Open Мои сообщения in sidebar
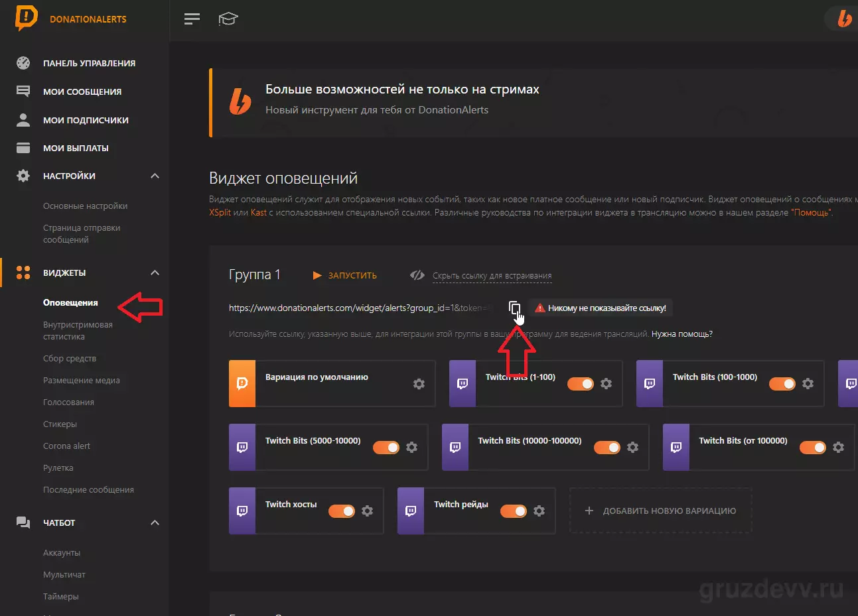The image size is (858, 616). click(x=82, y=92)
